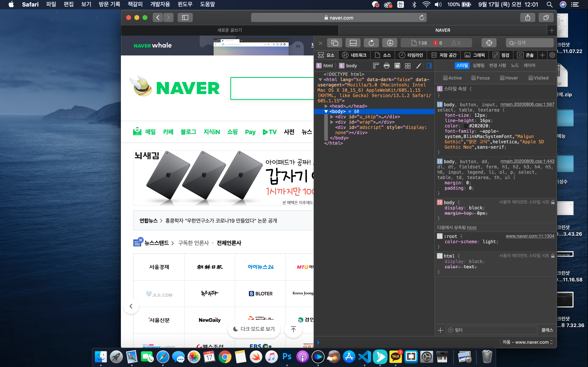Expand the div id="wrap" node
This screenshot has width=588, height=367.
(332, 122)
